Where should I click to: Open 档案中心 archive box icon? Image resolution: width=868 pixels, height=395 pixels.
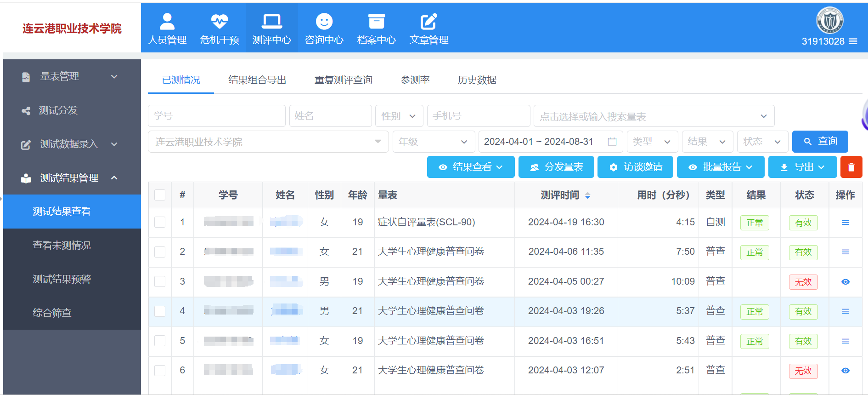click(x=377, y=21)
